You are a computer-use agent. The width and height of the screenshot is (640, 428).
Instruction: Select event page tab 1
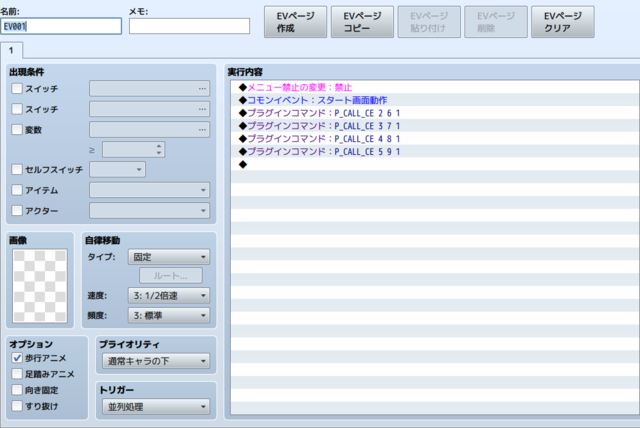click(11, 51)
